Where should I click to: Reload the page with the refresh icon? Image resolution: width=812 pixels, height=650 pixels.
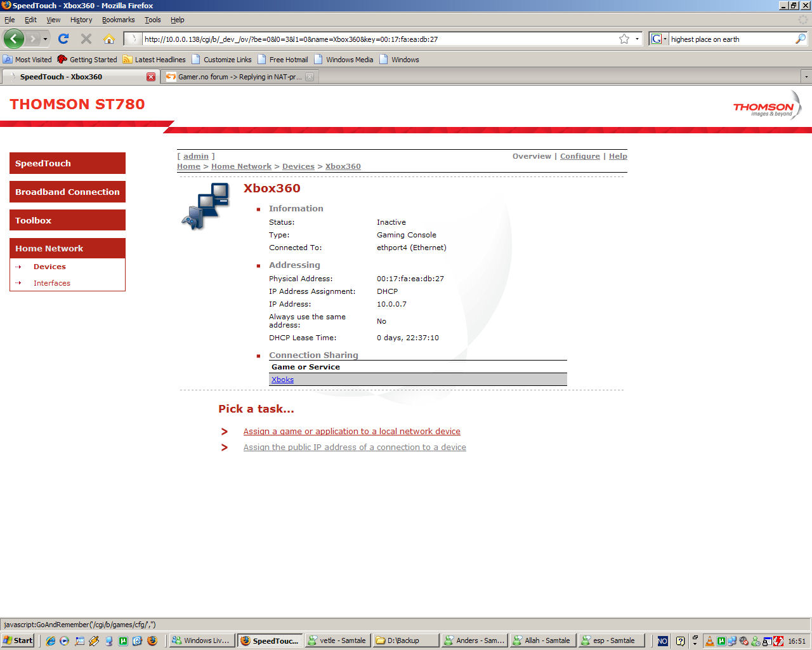[63, 39]
